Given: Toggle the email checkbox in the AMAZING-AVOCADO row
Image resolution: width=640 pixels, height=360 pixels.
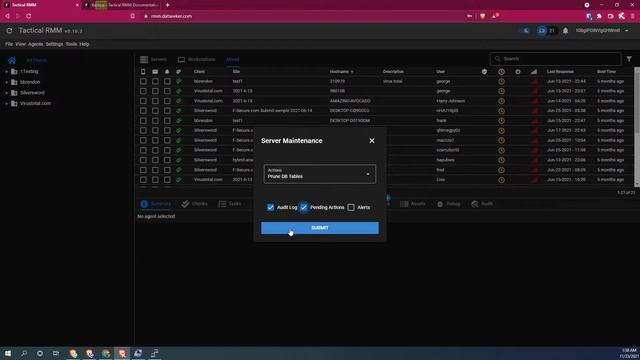Looking at the screenshot, I should click(x=155, y=101).
